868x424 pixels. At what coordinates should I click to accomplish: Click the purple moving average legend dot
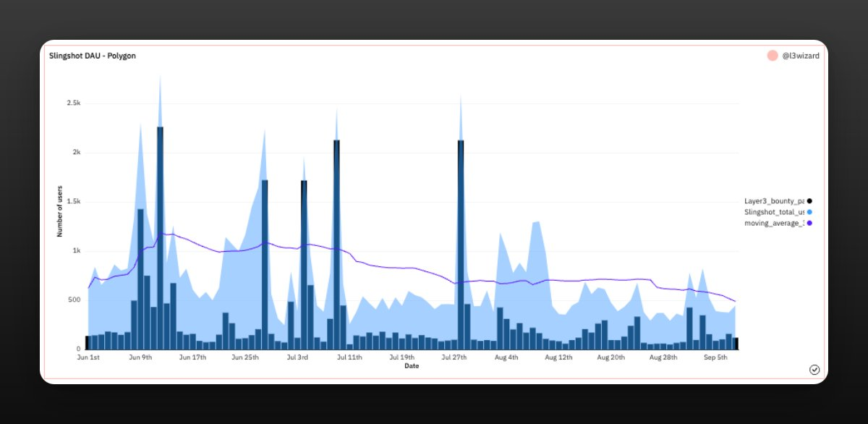(809, 223)
